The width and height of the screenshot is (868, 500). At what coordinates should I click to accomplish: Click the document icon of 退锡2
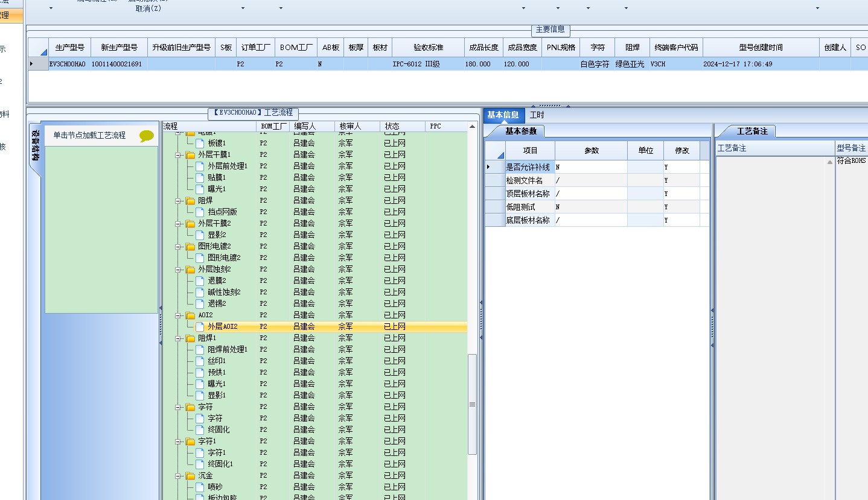click(200, 304)
